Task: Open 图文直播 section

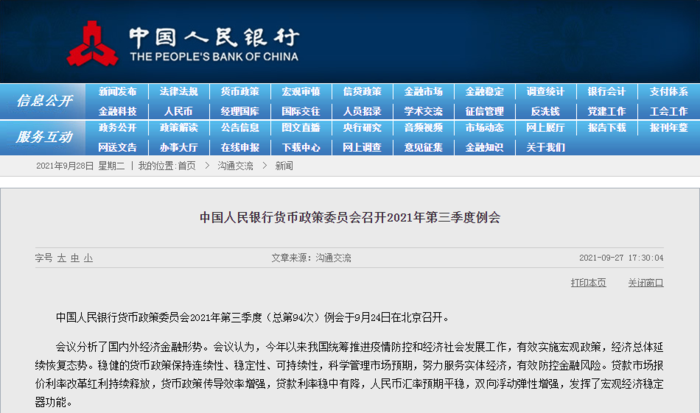Action: pyautogui.click(x=301, y=128)
